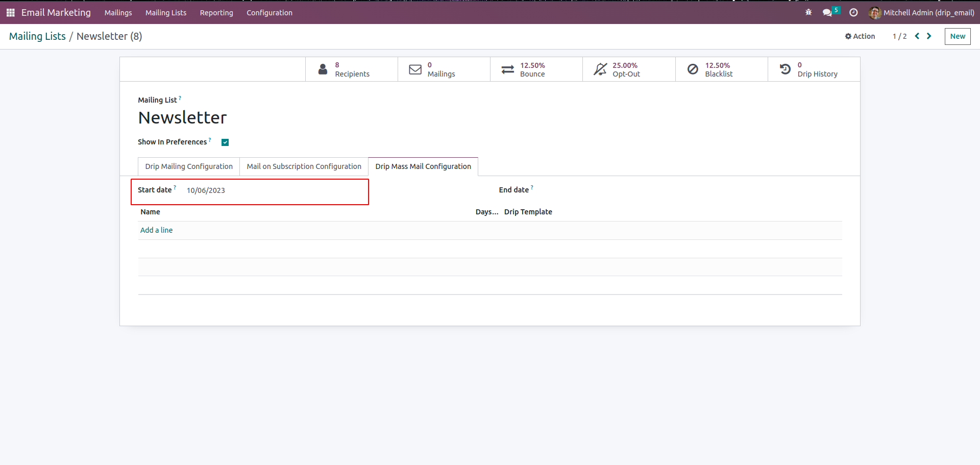Go to previous record arrow
Screen dimensions: 980x465
[917, 36]
